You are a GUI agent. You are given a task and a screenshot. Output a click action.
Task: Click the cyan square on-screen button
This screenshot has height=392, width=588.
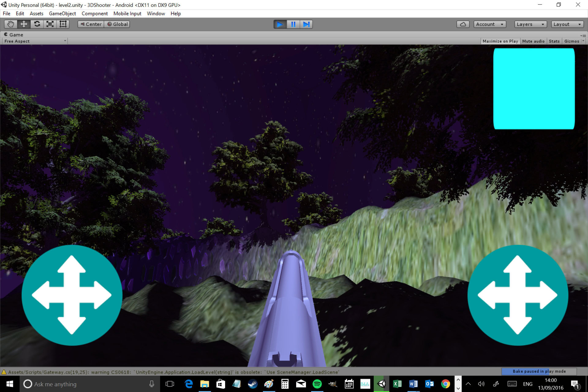pyautogui.click(x=534, y=89)
